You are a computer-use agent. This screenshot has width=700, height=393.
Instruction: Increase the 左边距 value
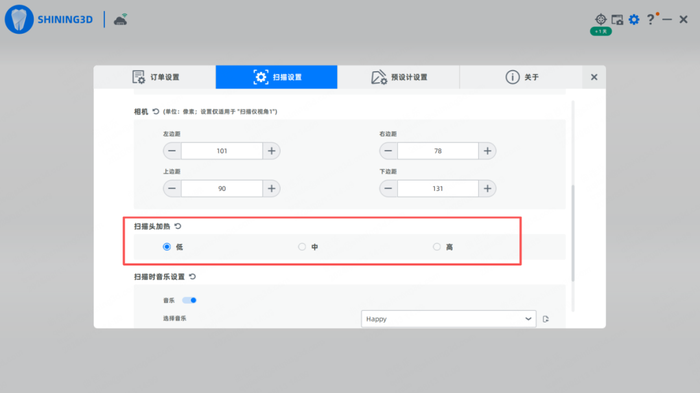tap(271, 151)
